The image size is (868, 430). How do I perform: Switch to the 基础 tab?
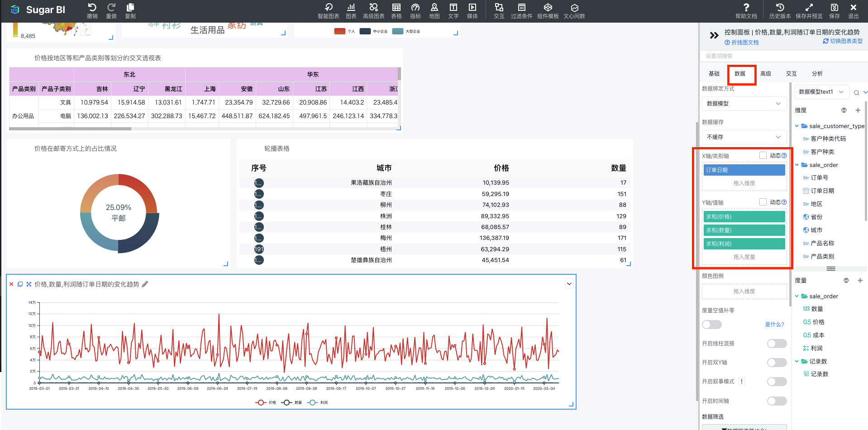(714, 74)
